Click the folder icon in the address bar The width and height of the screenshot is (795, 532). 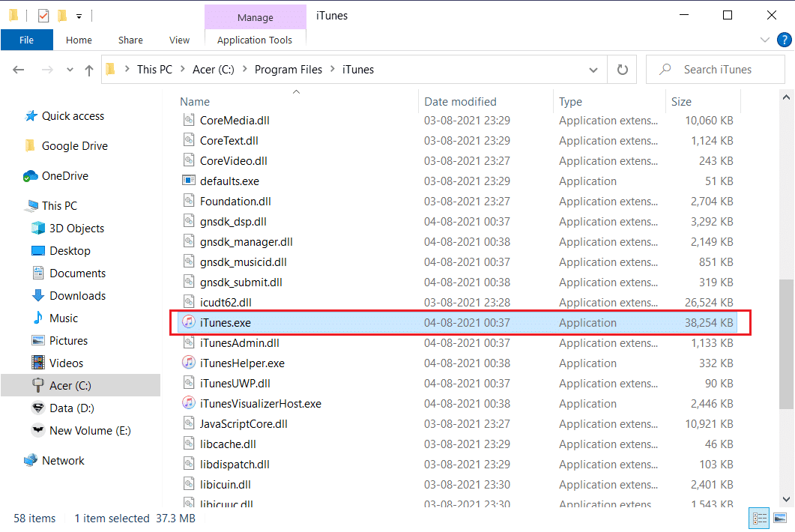(111, 69)
